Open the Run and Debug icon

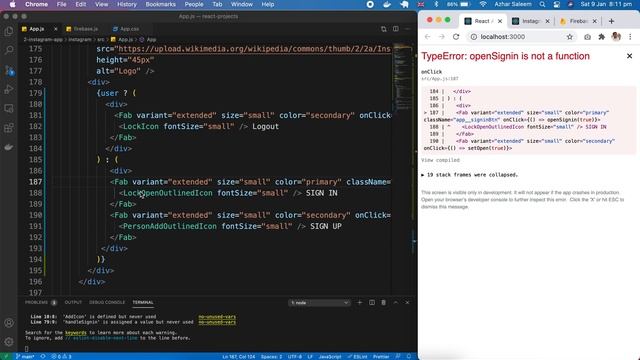[9, 89]
